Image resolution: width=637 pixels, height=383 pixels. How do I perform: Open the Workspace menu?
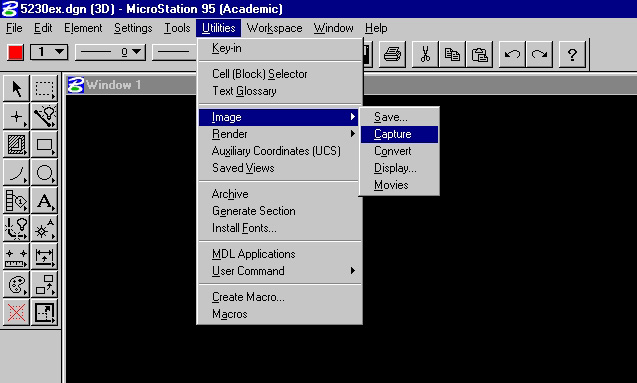275,28
